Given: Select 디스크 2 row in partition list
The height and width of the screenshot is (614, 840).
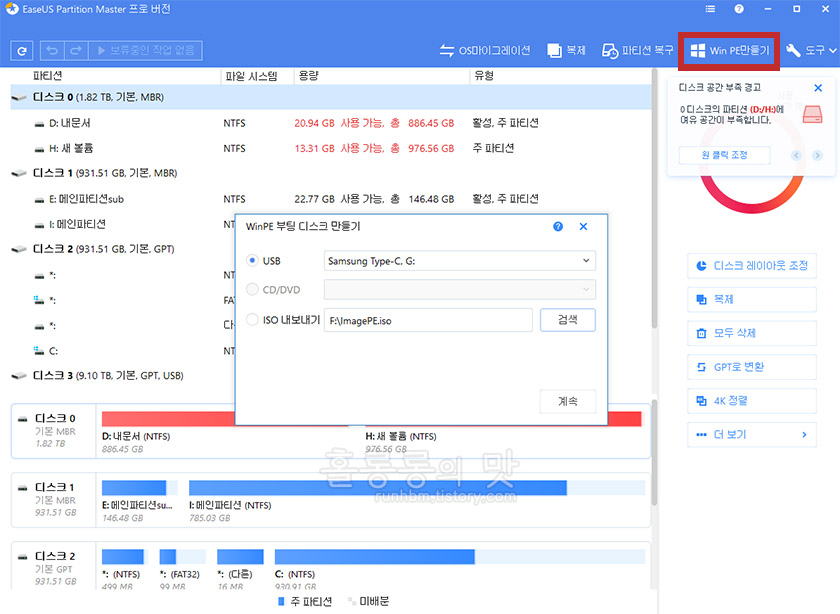Looking at the screenshot, I should 123,249.
